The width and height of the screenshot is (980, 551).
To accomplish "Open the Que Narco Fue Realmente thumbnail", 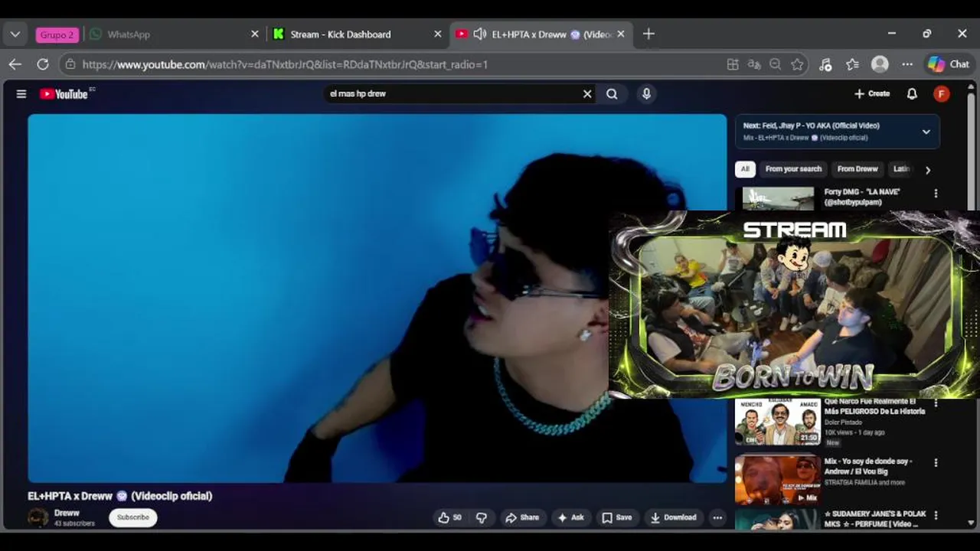I will [x=778, y=422].
